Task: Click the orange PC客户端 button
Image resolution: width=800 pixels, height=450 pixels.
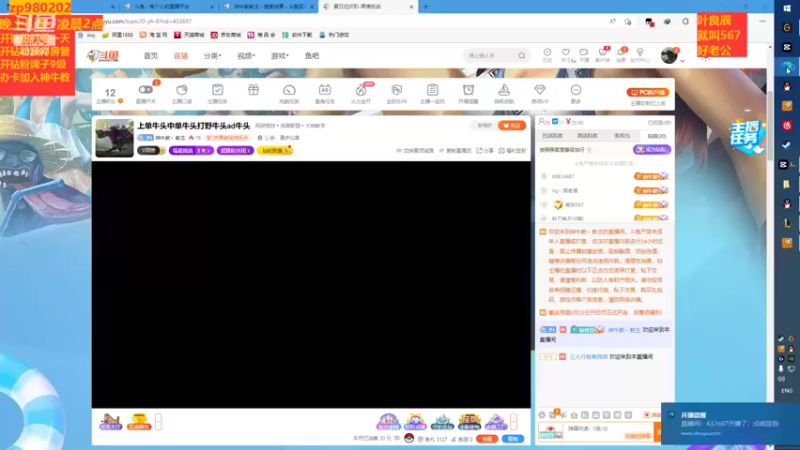Action: (x=647, y=92)
